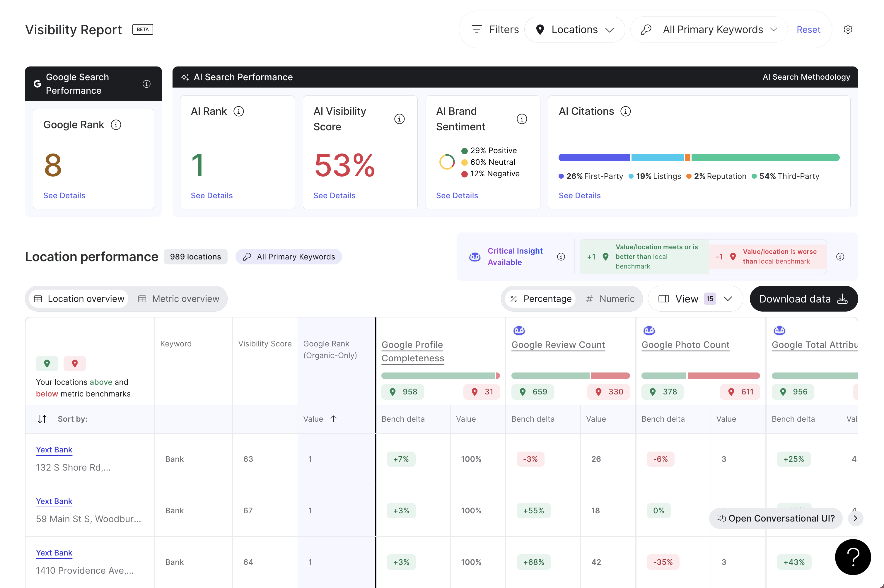The width and height of the screenshot is (884, 588).
Task: Click insight robot icon above Google Photo Count
Action: [649, 330]
